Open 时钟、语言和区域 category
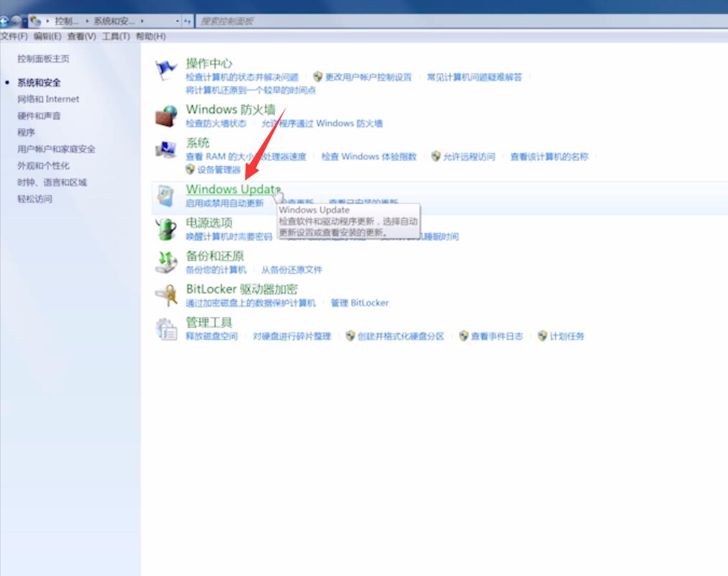Viewport: 728px width, 576px height. 52,182
